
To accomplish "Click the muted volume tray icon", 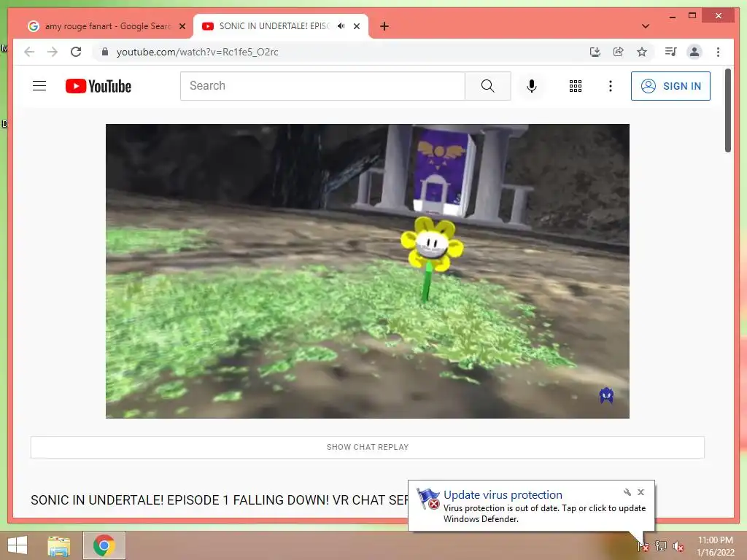I will point(678,546).
